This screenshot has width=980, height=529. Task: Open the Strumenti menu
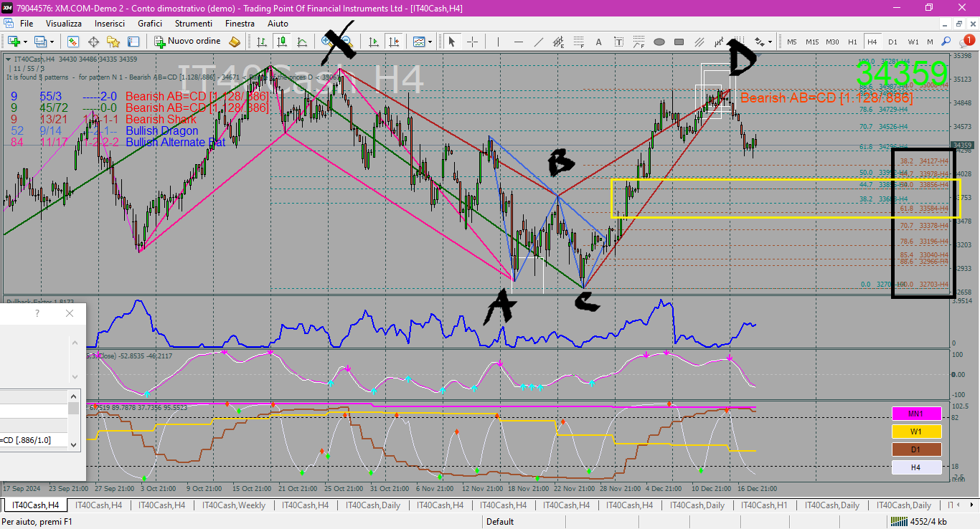193,24
